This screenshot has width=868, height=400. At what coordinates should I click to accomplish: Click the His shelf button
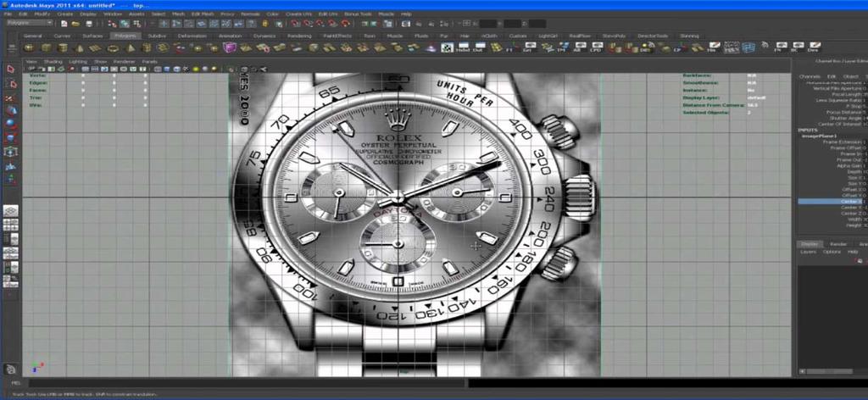pyautogui.click(x=715, y=47)
